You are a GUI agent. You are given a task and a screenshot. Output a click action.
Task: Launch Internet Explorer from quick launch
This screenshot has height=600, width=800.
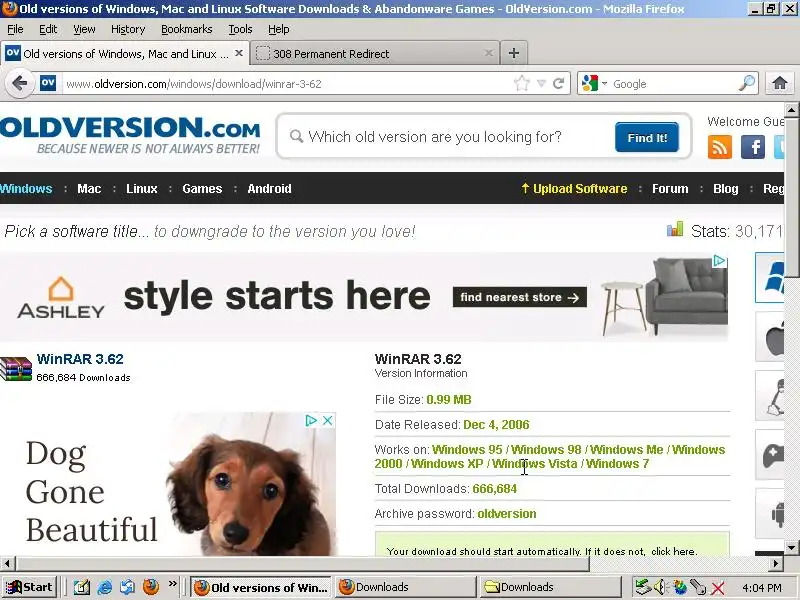(x=105, y=587)
